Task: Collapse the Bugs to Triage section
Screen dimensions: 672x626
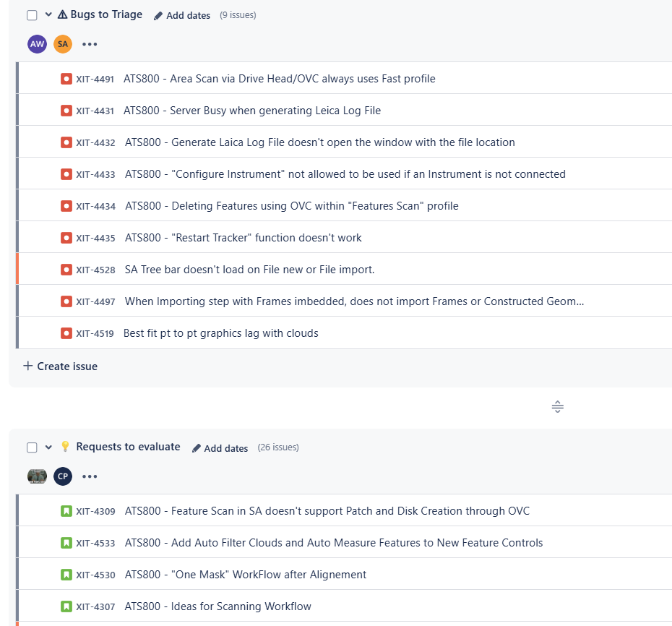Action: tap(48, 14)
